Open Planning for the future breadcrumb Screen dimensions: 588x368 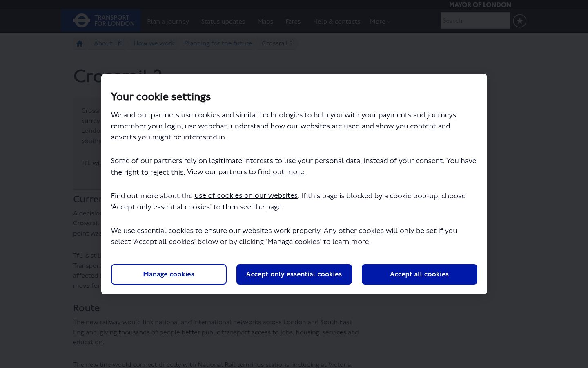pos(218,43)
